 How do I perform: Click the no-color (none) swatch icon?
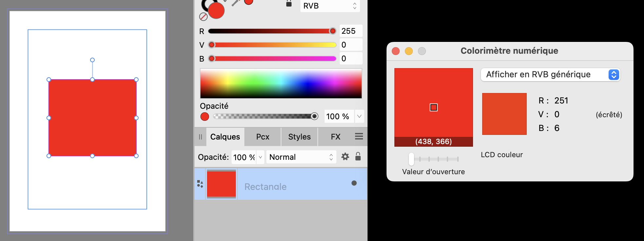[x=203, y=17]
